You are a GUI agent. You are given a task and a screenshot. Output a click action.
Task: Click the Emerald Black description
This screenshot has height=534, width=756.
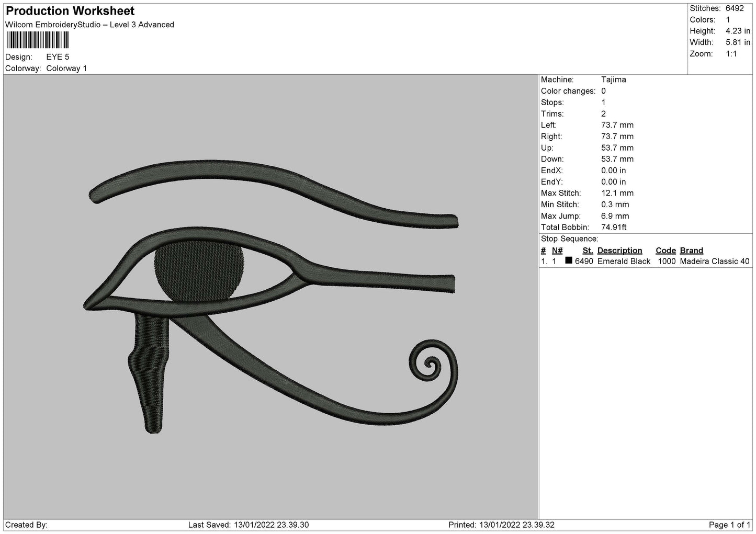coord(624,262)
